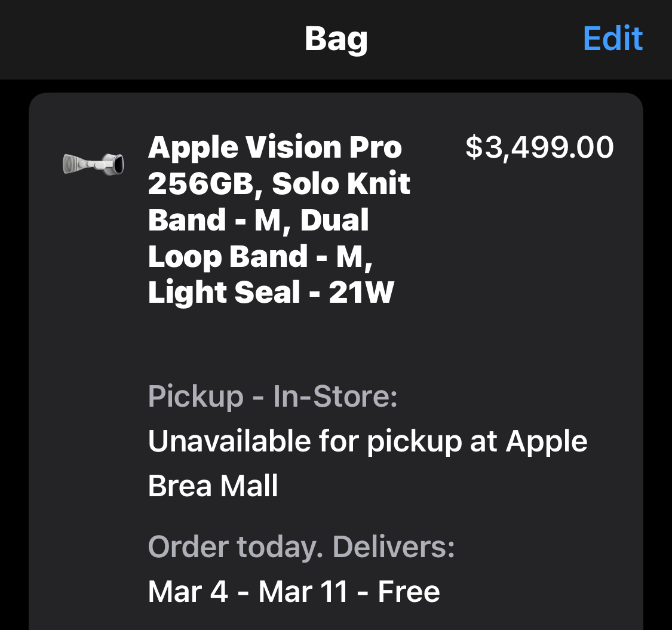Select the Mar 4 - Mar 11 delivery estimate
This screenshot has height=630, width=672.
[247, 591]
